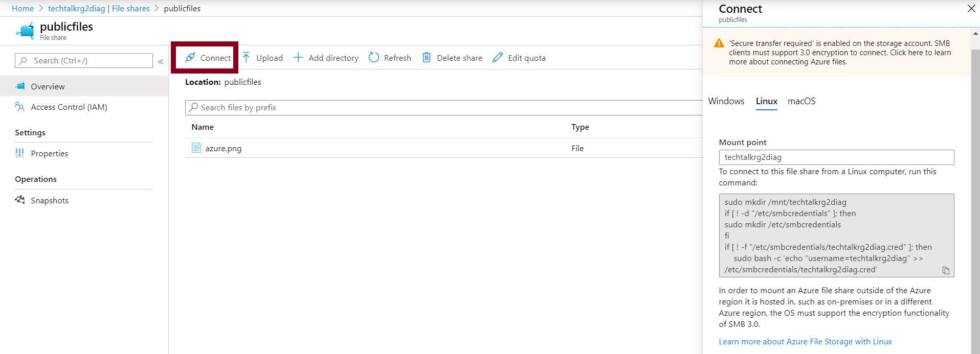This screenshot has height=354, width=980.
Task: Click the publicfiles file share icon
Action: [25, 31]
